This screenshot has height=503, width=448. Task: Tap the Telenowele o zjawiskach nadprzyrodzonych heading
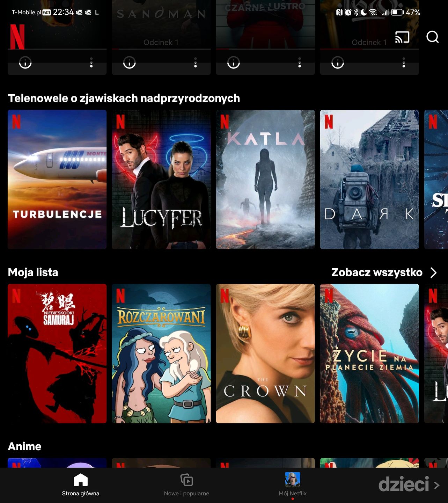click(124, 98)
